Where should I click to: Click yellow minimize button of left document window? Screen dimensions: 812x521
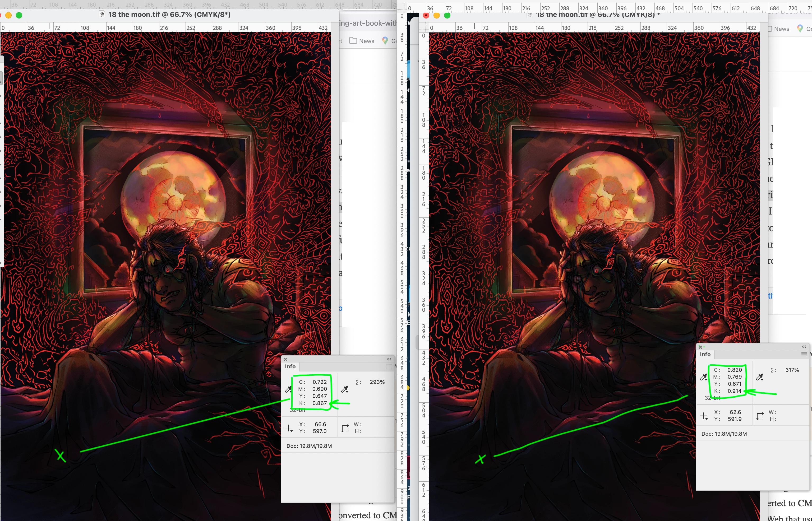(9, 15)
